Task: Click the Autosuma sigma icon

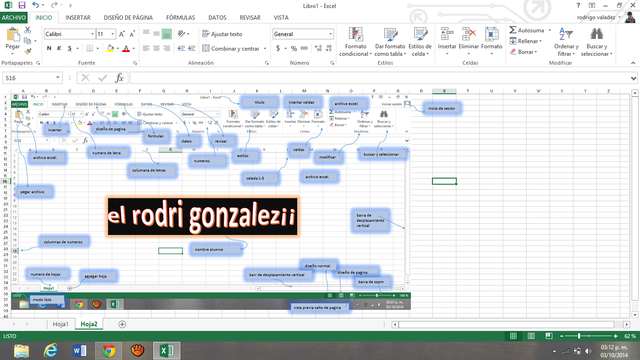Action: point(513,30)
